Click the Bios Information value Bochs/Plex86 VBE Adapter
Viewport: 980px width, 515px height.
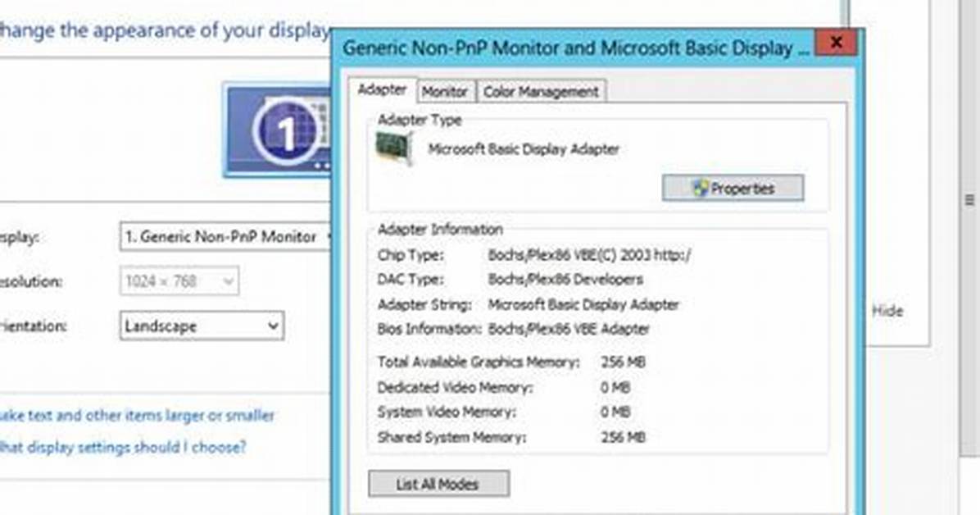[569, 329]
